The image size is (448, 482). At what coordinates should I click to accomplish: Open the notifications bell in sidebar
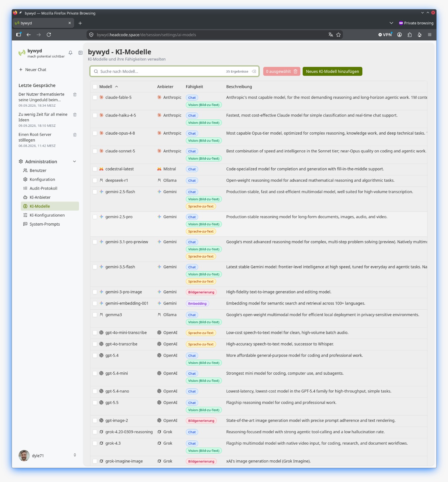point(71,53)
